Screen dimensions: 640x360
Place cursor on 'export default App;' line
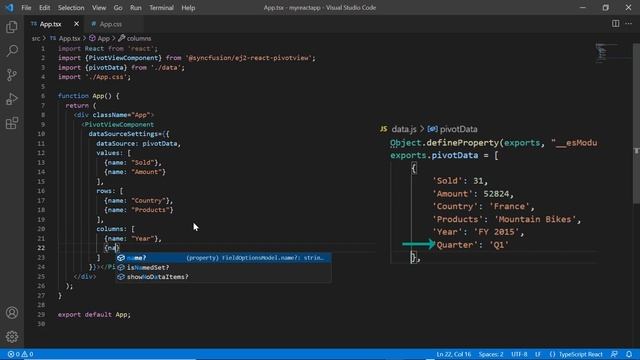click(x=94, y=314)
